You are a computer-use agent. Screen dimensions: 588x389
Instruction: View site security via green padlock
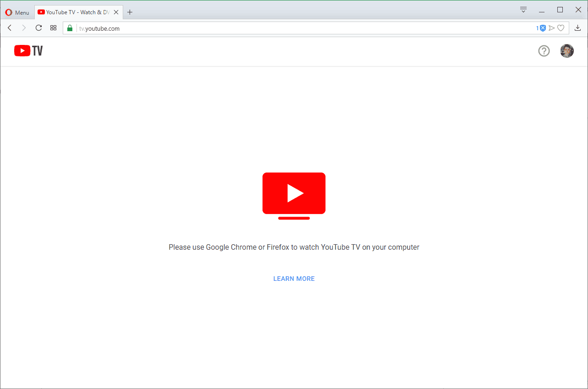point(70,28)
